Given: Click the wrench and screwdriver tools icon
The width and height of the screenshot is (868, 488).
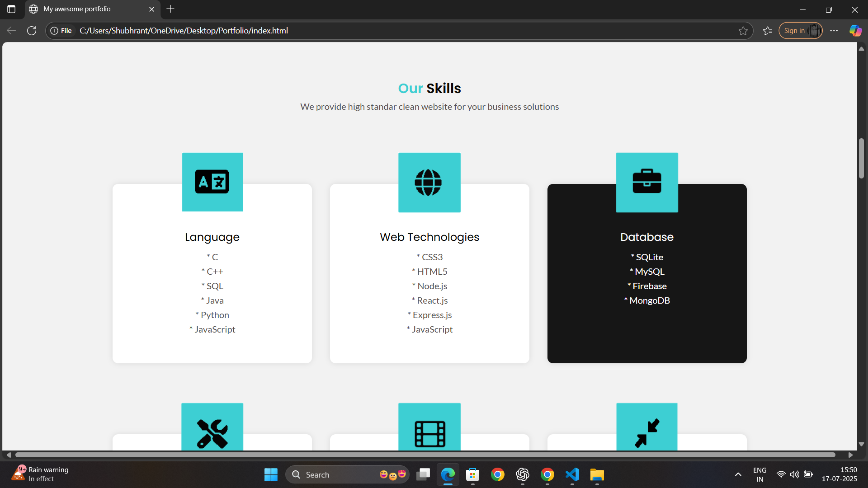Looking at the screenshot, I should point(212,433).
